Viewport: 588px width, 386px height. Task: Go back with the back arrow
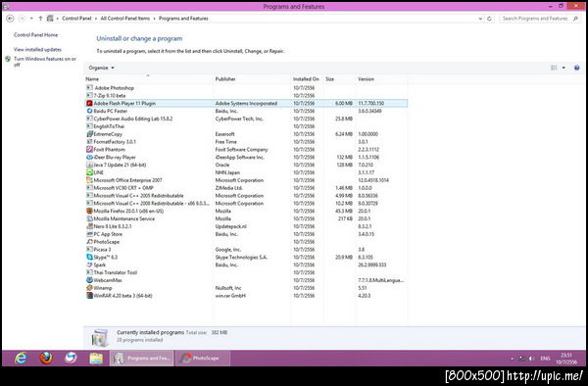pyautogui.click(x=10, y=19)
